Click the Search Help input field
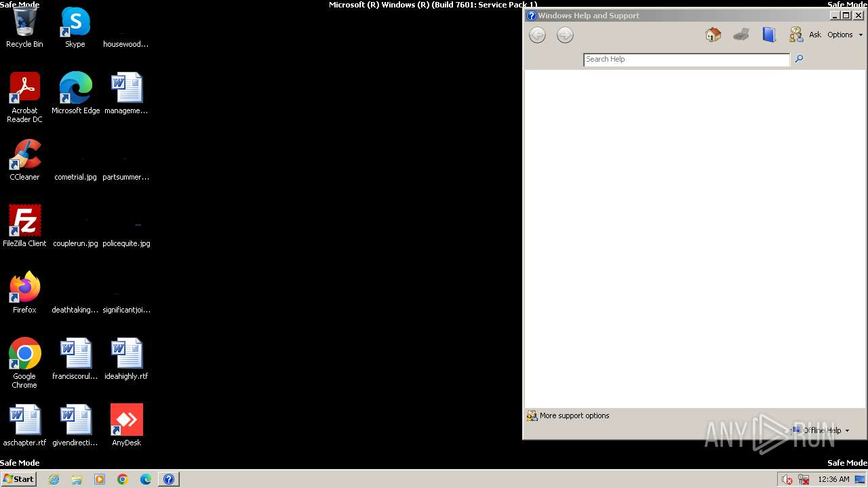 click(686, 60)
